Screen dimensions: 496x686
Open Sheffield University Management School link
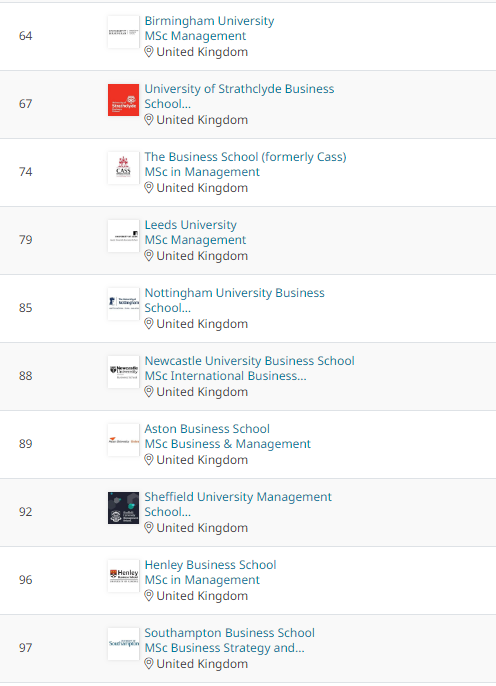pos(238,504)
